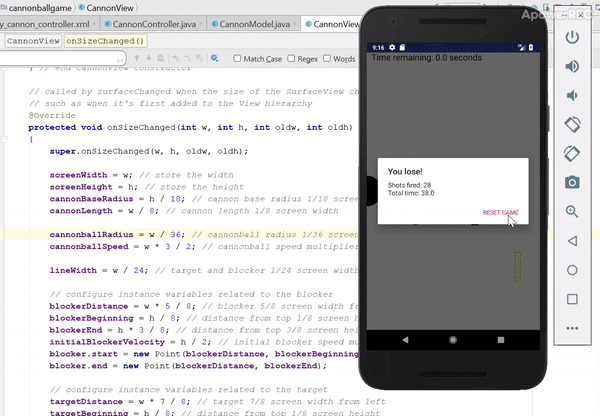600x416 pixels.
Task: Click add selection for next occurrence icon
Action: [176, 58]
